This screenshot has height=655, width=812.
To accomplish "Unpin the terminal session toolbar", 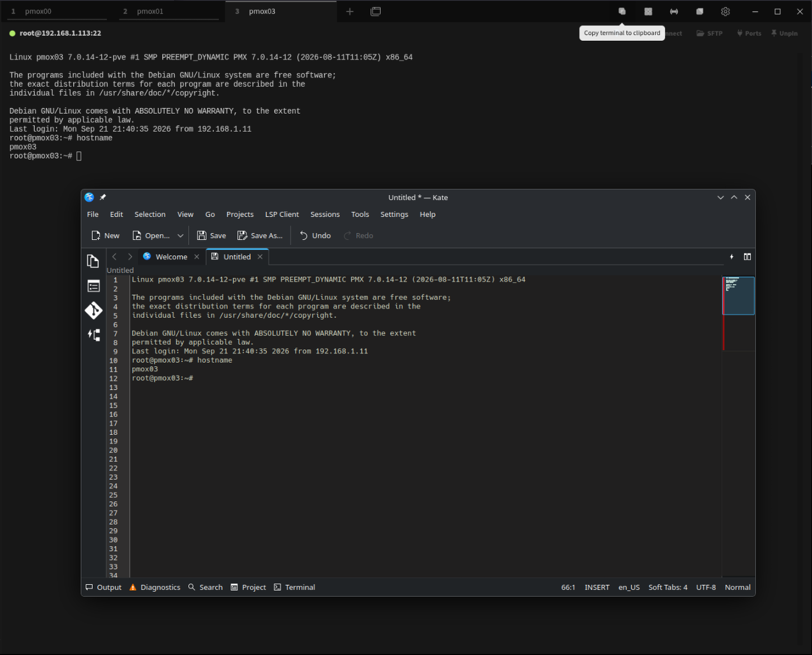I will [x=785, y=33].
